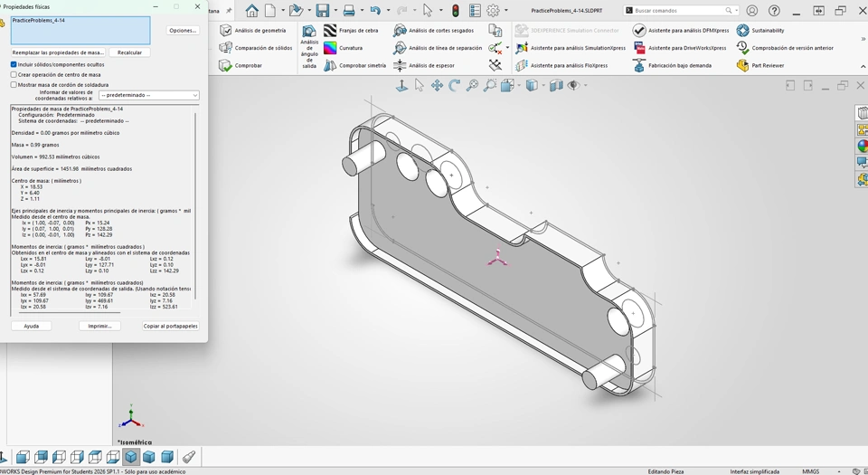Create a new document with the New icon

[x=270, y=11]
